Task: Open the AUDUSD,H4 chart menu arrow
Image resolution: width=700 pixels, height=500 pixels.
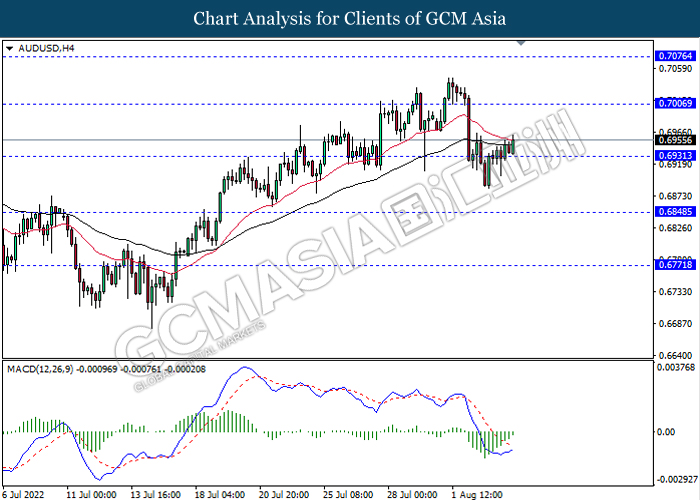Action: (x=10, y=48)
